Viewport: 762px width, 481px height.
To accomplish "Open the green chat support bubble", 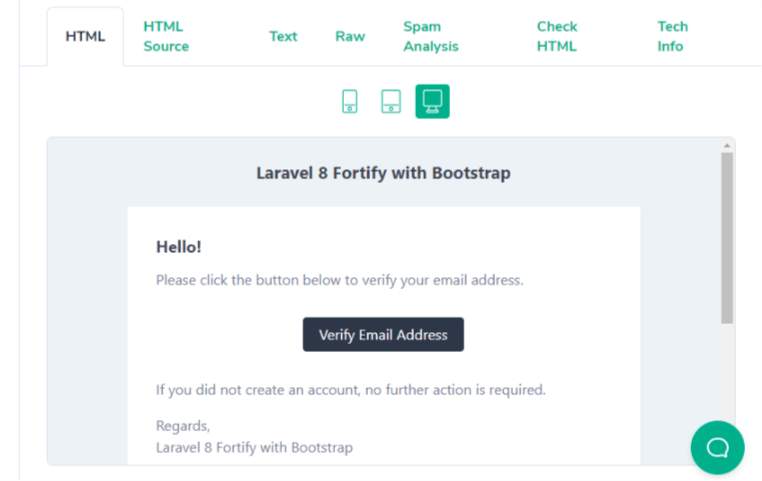I will pyautogui.click(x=717, y=447).
